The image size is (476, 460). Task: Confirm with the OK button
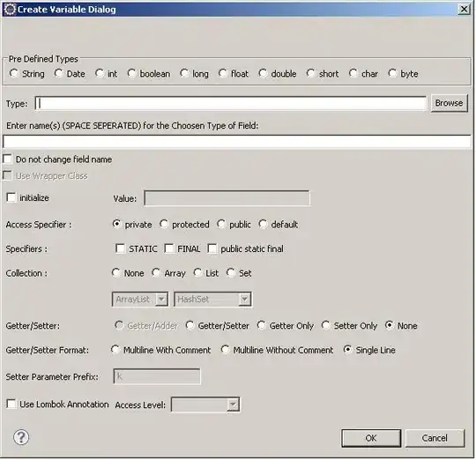point(371,438)
